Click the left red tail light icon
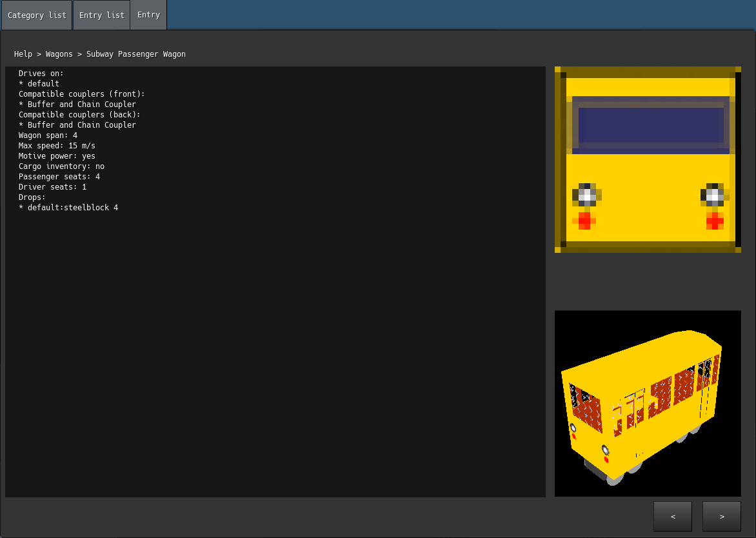The width and height of the screenshot is (756, 538). (584, 221)
